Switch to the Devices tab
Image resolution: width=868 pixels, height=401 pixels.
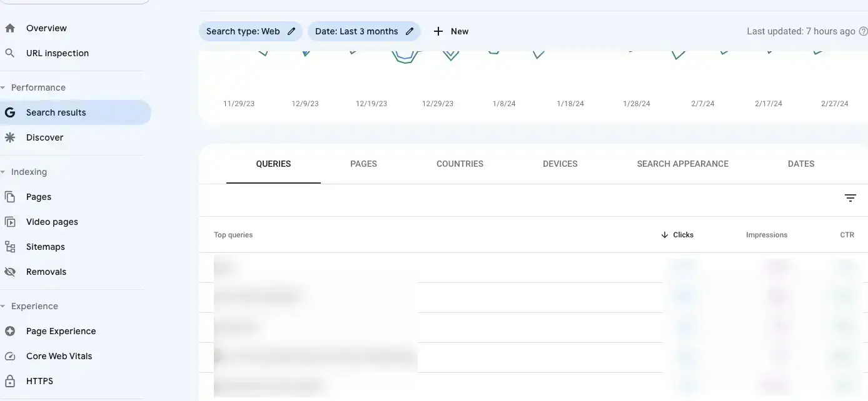[560, 164]
